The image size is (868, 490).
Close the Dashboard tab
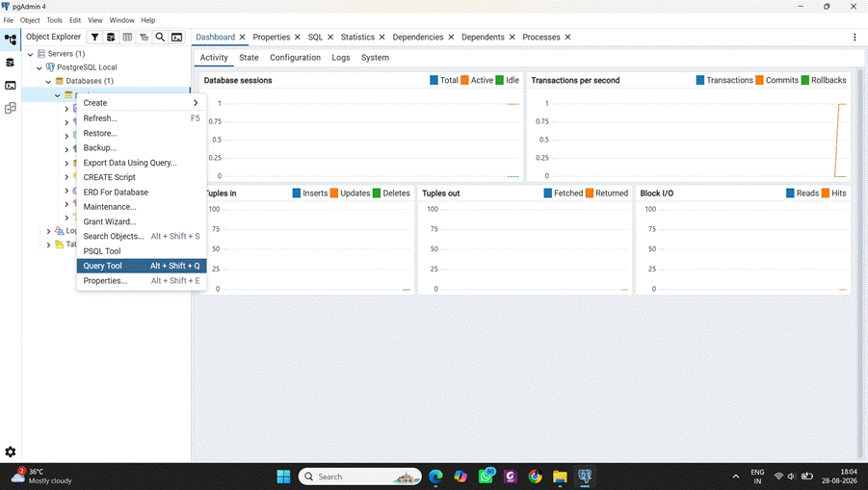pos(242,37)
